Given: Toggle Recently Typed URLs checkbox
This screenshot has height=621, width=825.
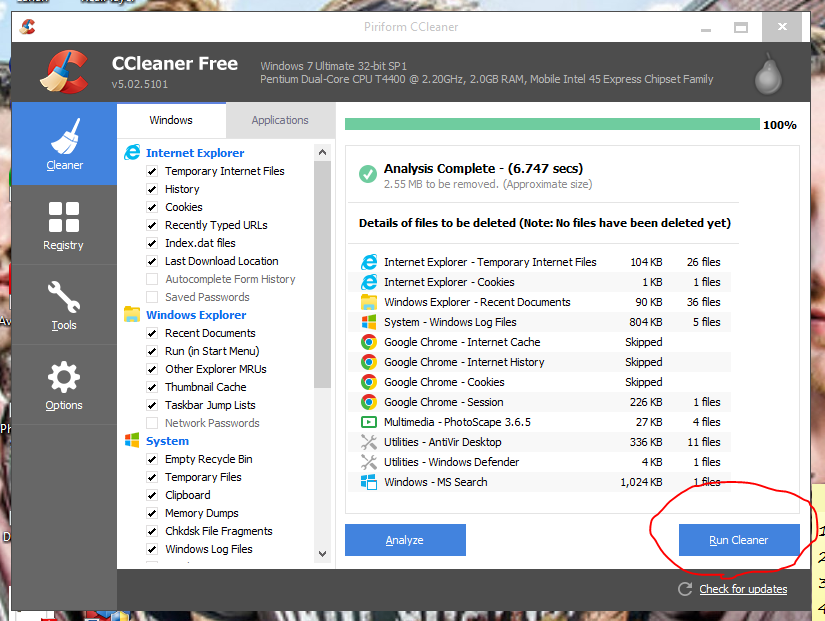Looking at the screenshot, I should 152,225.
